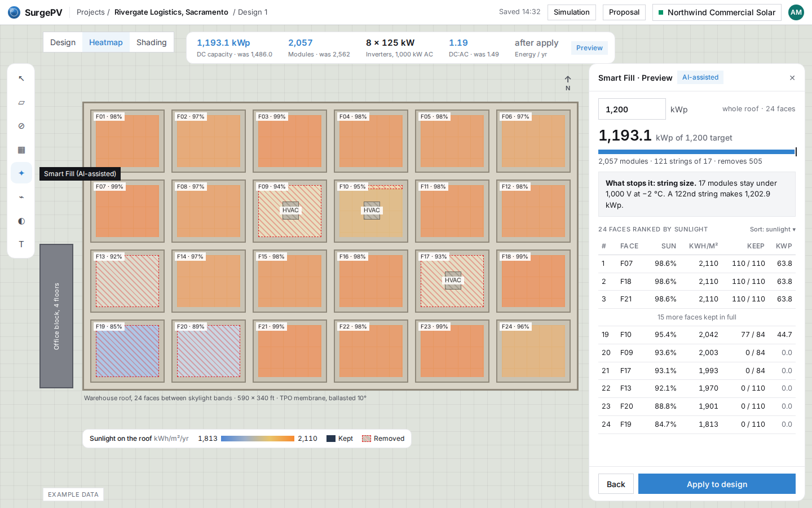This screenshot has width=812, height=508.
Task: Click the Removed legend swatch
Action: click(367, 439)
